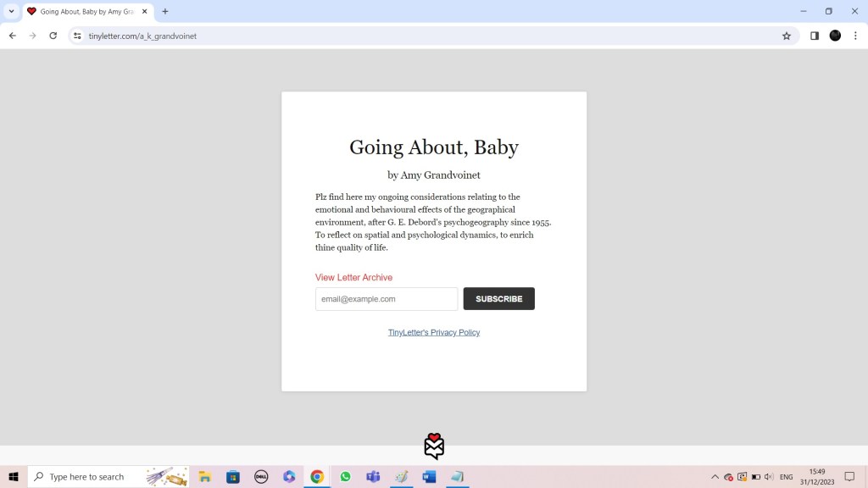Open the View Letter Archive link
This screenshot has height=488, width=868.
point(353,277)
